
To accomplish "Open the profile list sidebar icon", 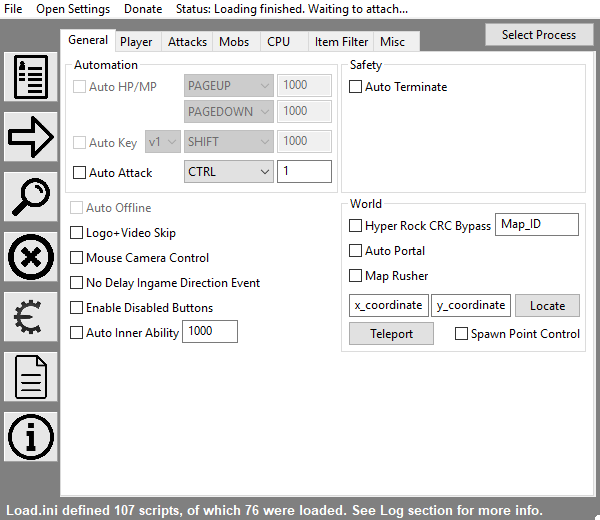I will pyautogui.click(x=31, y=77).
